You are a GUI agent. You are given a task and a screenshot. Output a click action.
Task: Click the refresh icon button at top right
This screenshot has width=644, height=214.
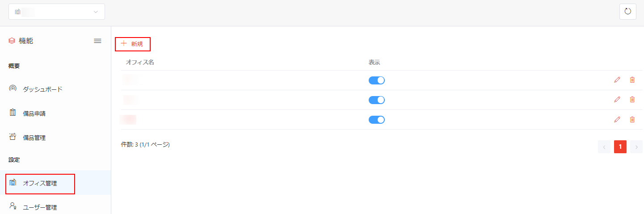(627, 12)
